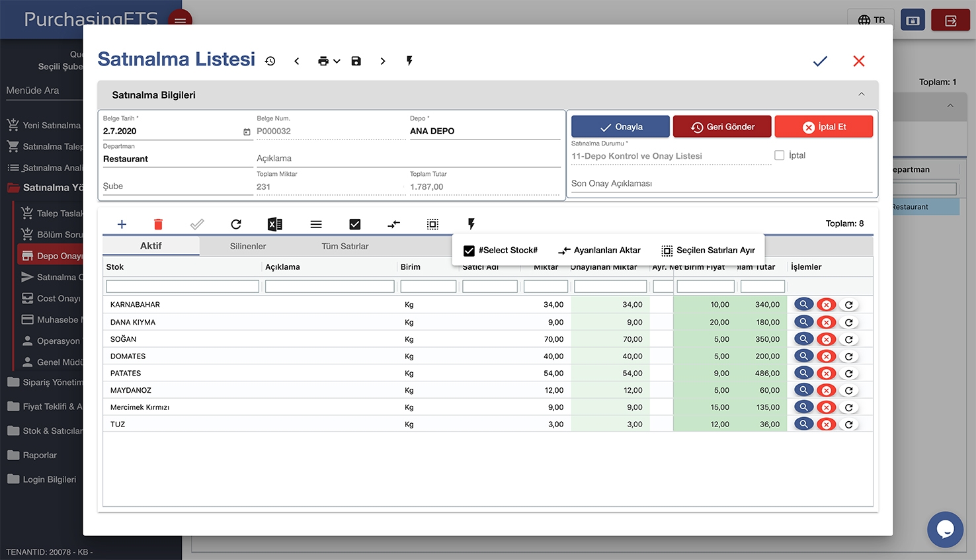Delete rows with red trash icon
This screenshot has height=560, width=976.
[158, 224]
